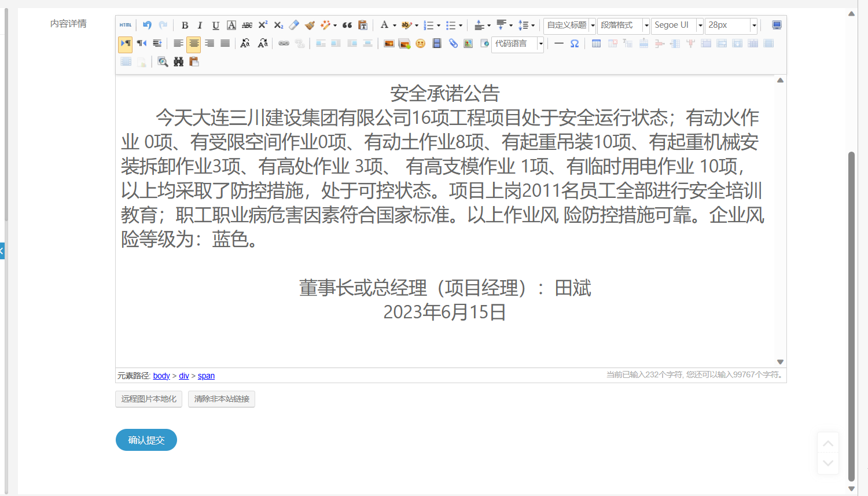Insert an emoticon
The image size is (868, 496).
(x=421, y=43)
